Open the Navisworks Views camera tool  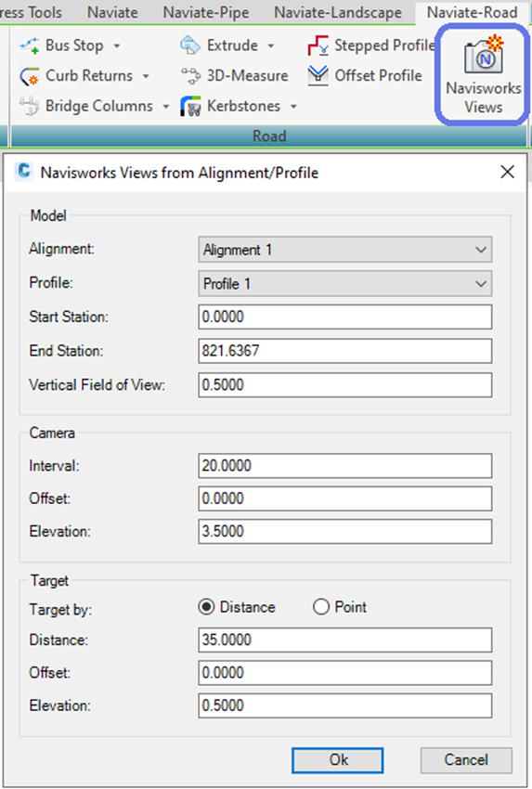[x=483, y=74]
